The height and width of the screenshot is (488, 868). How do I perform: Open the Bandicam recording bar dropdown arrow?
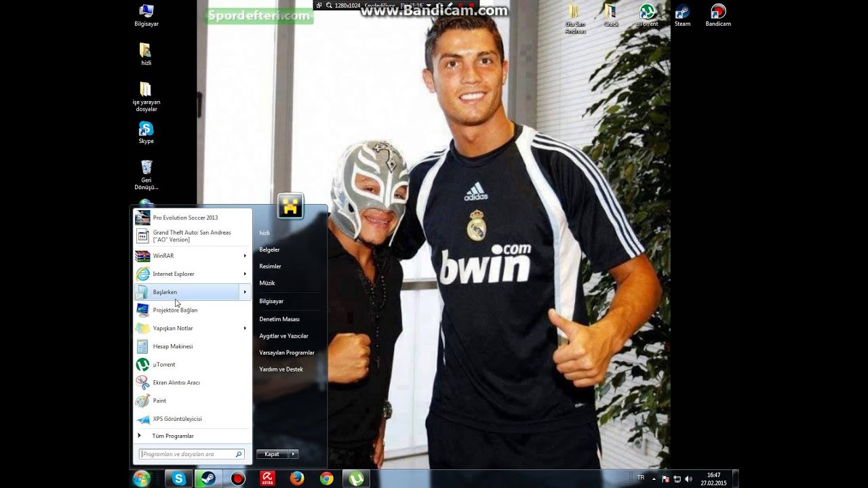click(428, 5)
